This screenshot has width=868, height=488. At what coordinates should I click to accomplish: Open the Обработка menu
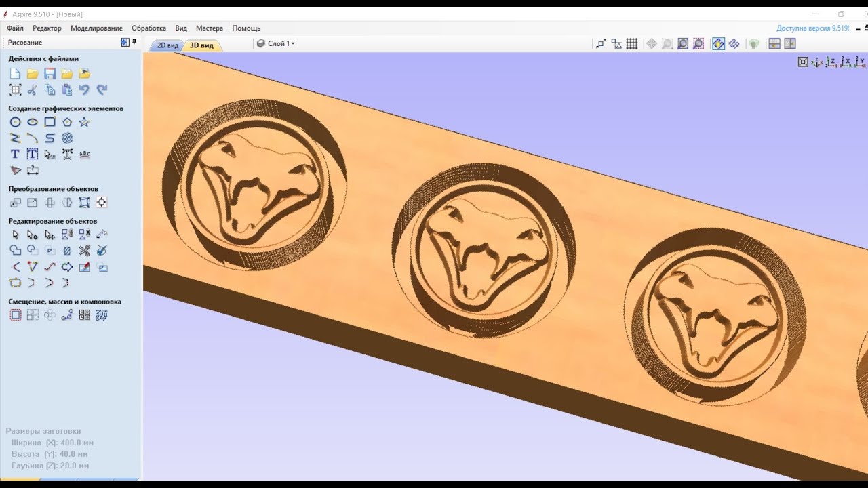click(x=149, y=28)
